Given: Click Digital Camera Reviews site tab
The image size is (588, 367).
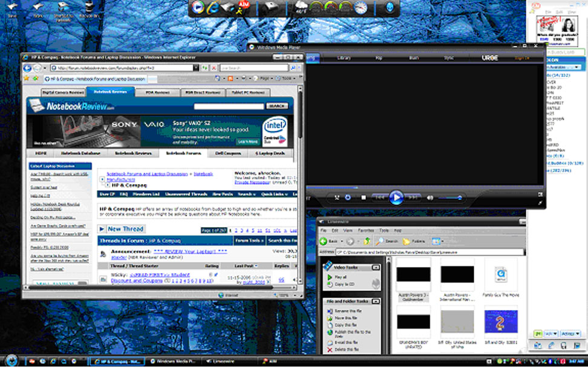Looking at the screenshot, I should pyautogui.click(x=63, y=92).
